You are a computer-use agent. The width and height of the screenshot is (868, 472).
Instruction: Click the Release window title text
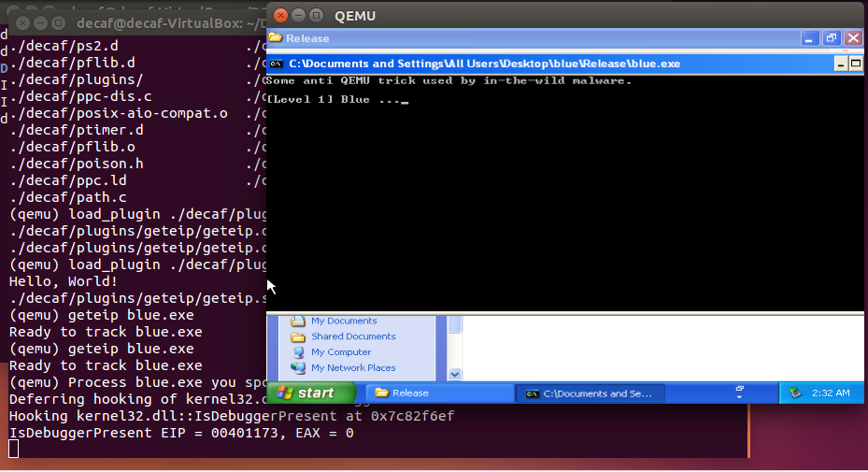(x=307, y=38)
